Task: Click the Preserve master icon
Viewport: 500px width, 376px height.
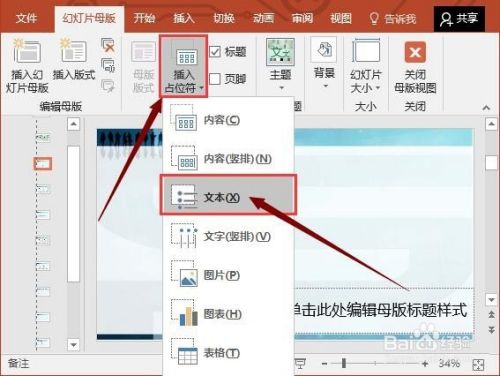Action: point(108,85)
